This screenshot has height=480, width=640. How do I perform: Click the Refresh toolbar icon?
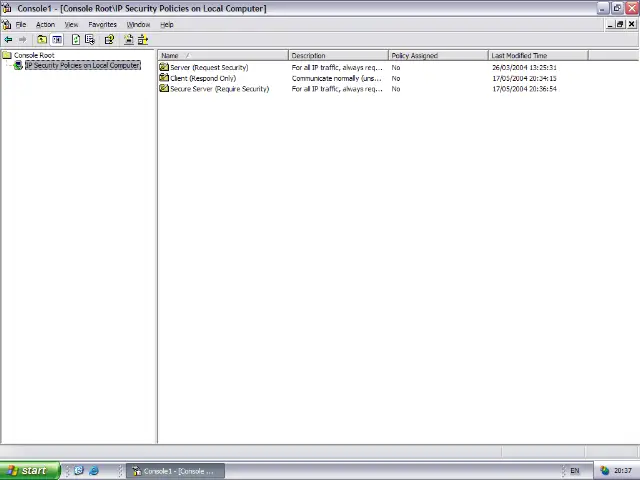(76, 40)
